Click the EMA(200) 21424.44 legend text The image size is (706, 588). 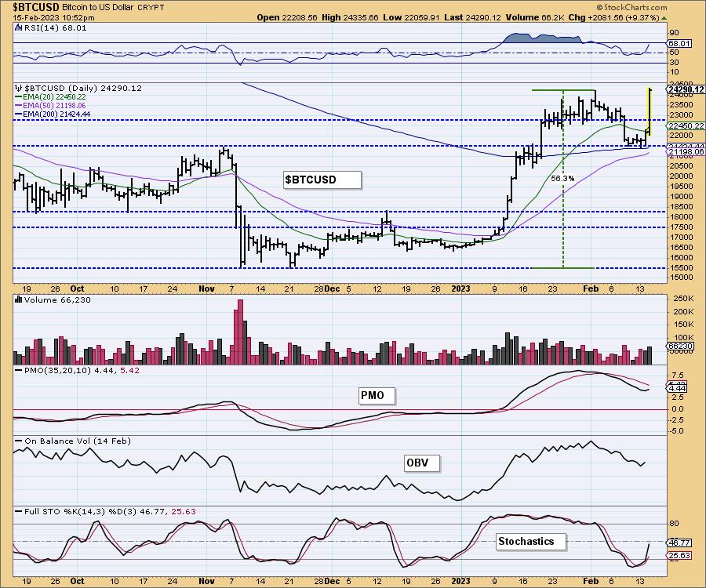[56, 114]
